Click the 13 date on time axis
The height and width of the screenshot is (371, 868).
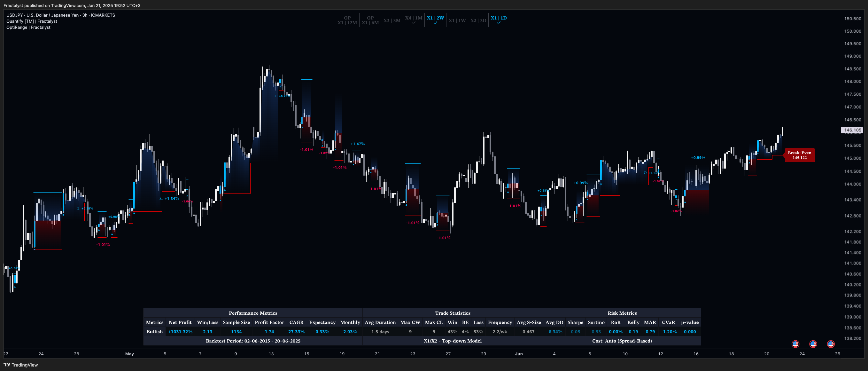(x=271, y=354)
